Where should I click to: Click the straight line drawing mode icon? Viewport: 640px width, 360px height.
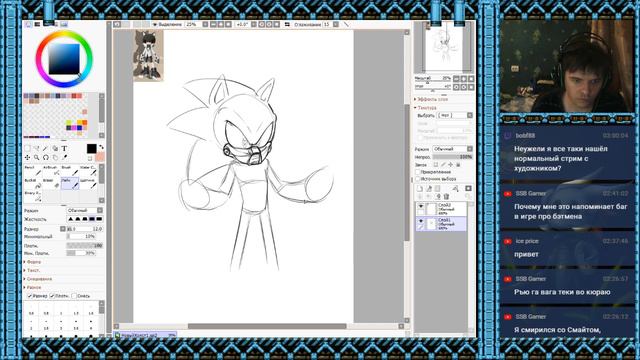click(346, 24)
